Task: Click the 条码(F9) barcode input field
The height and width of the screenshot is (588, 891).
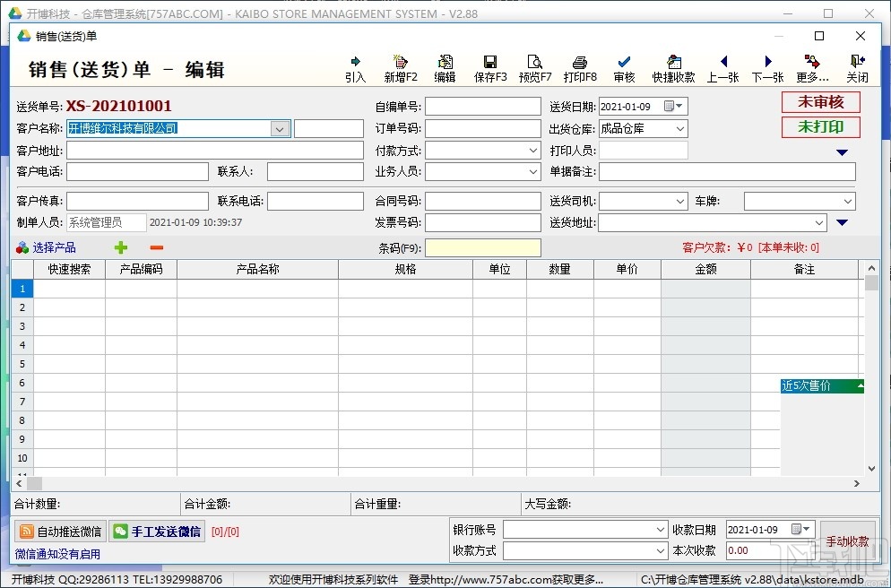Action: click(483, 247)
